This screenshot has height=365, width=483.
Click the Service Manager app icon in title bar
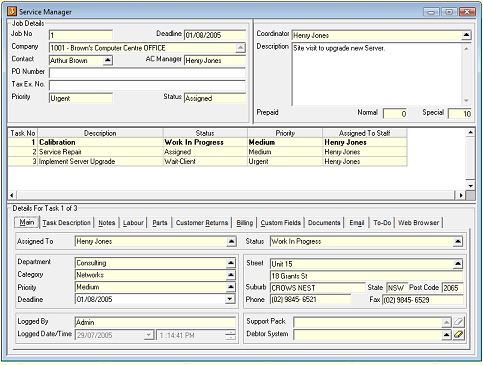12,11
